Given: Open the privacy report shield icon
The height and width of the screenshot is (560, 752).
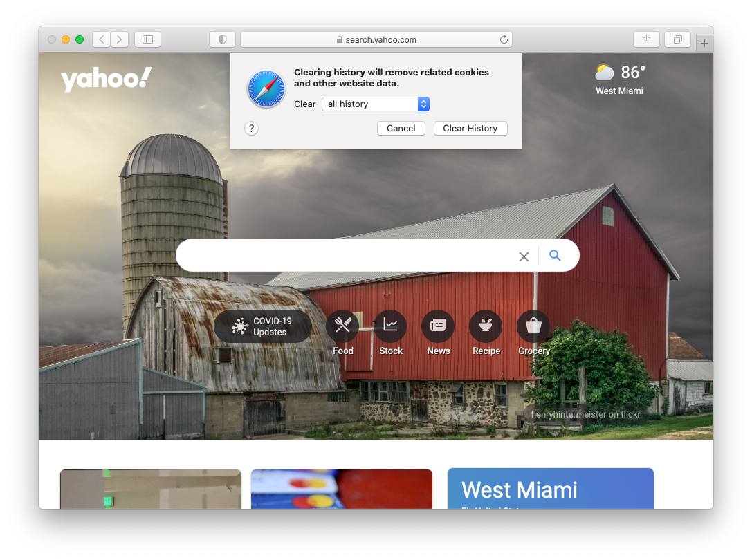Looking at the screenshot, I should click(x=222, y=39).
